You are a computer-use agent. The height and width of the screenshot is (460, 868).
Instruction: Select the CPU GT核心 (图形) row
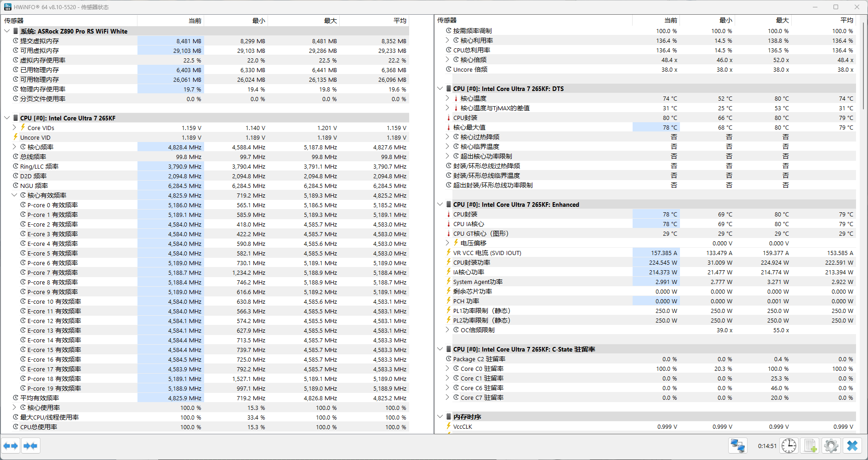click(x=645, y=233)
